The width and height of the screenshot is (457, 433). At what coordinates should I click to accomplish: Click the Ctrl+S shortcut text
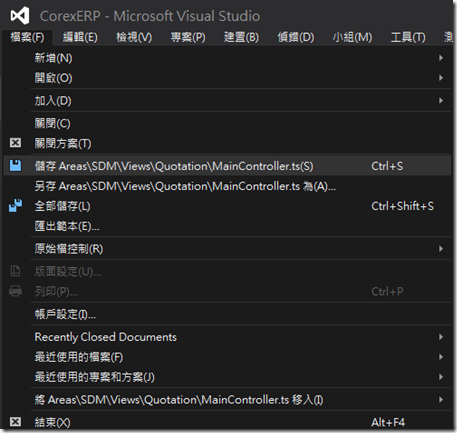click(387, 166)
